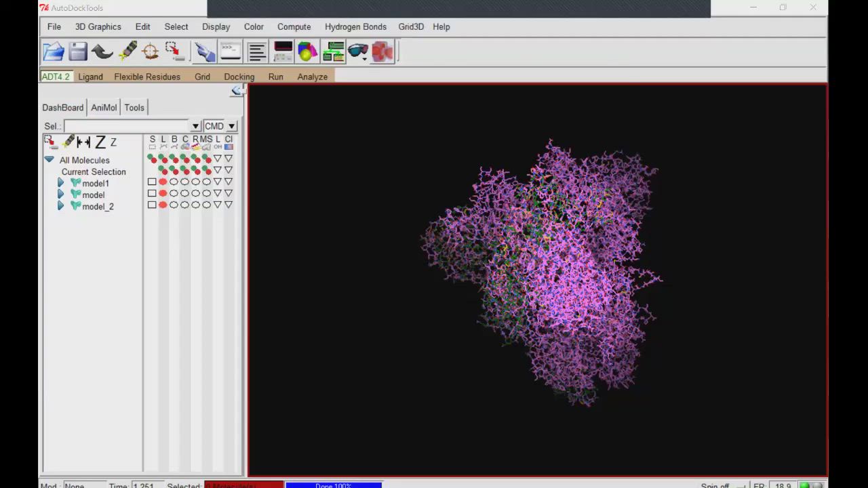Viewport: 868px width, 488px height.
Task: Click the 3D glasses stereo icon
Action: [358, 52]
